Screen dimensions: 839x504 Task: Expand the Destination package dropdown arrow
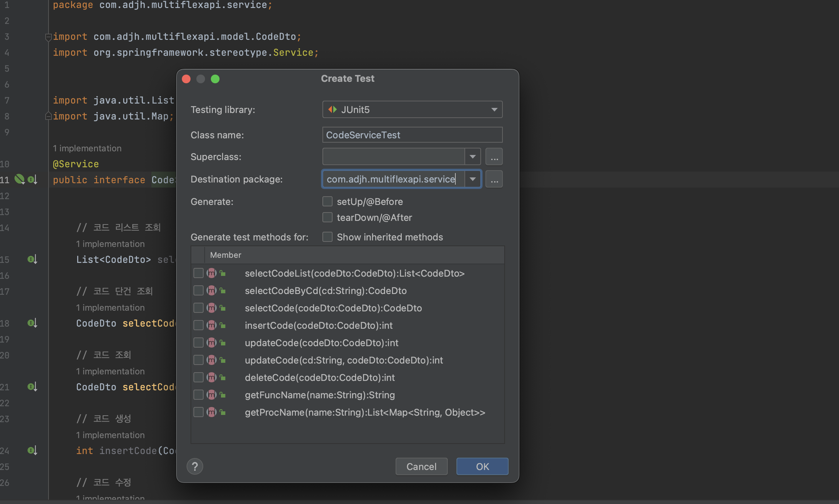(x=472, y=179)
